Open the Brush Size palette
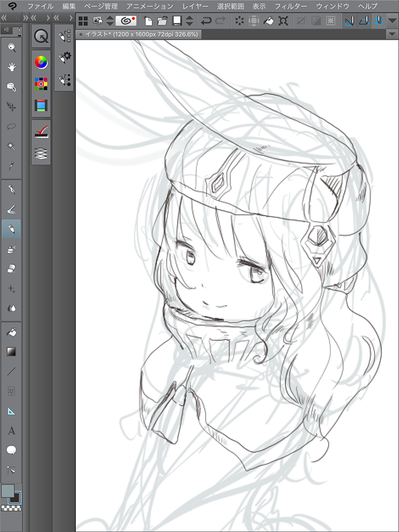This screenshot has height=532, width=399. (64, 79)
